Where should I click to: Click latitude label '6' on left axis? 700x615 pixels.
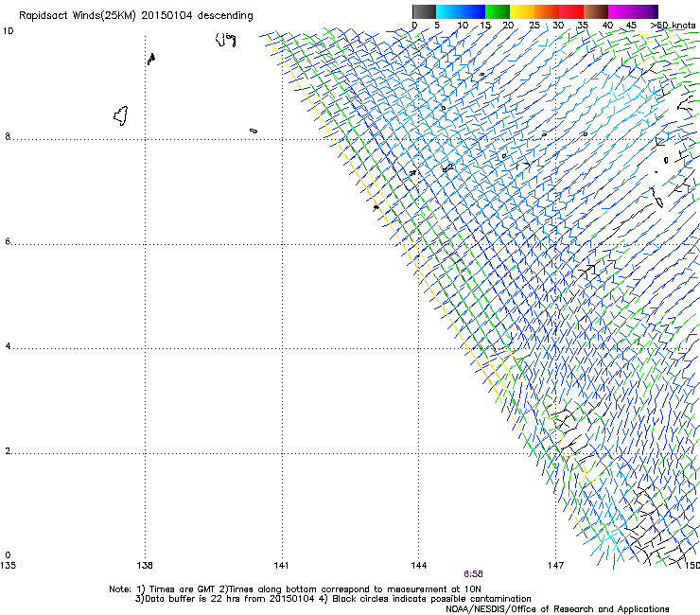coord(8,241)
